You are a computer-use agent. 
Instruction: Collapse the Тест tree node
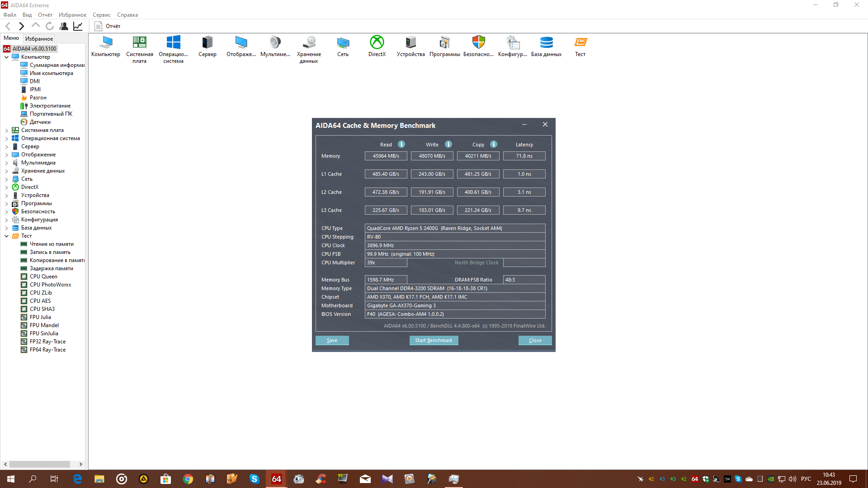pyautogui.click(x=7, y=236)
